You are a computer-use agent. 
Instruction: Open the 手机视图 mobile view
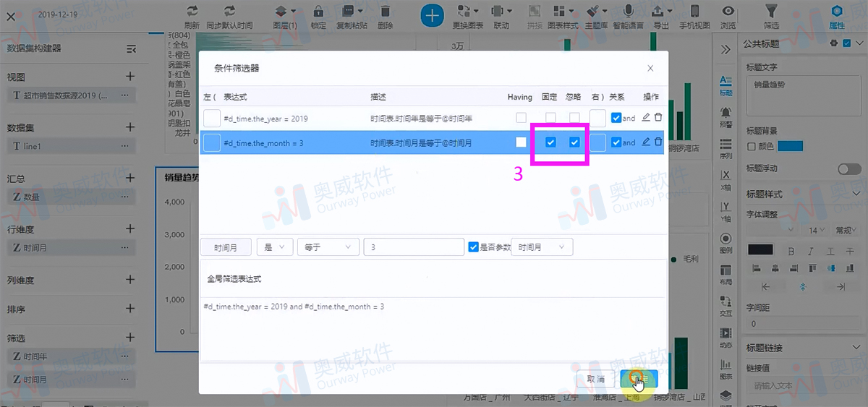pyautogui.click(x=694, y=12)
